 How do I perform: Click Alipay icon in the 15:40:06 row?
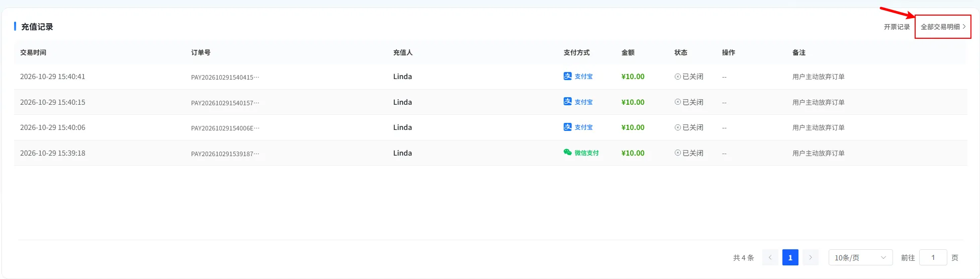568,127
